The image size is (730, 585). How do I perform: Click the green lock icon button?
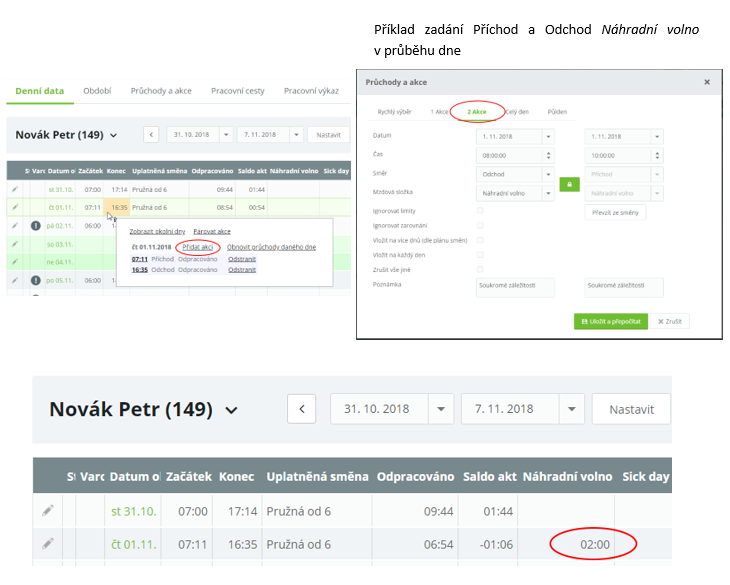click(568, 184)
